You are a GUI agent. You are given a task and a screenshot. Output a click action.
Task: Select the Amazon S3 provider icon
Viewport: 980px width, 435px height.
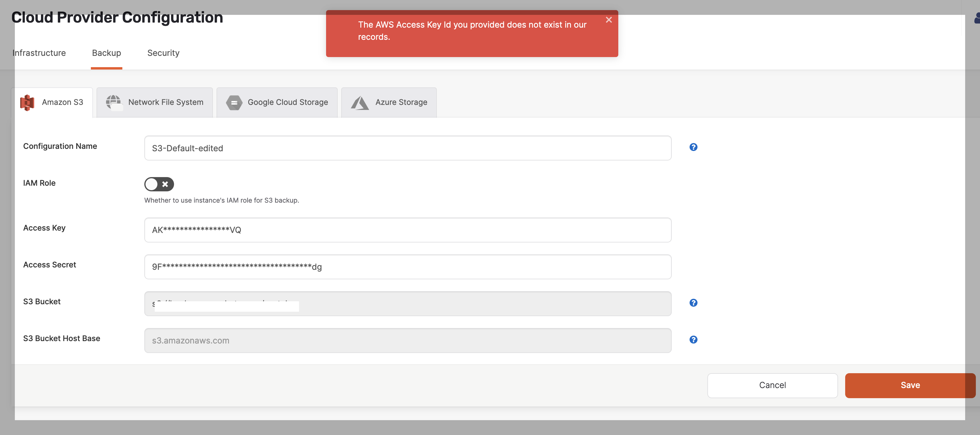pos(27,102)
